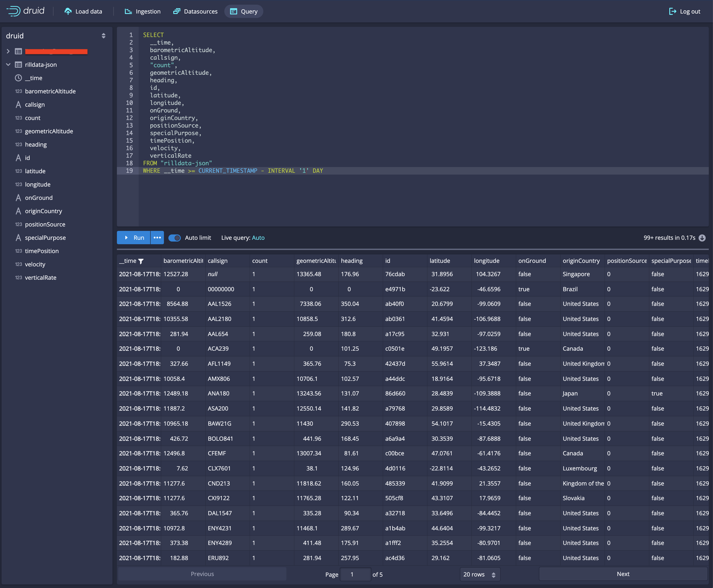The width and height of the screenshot is (713, 588).
Task: Click the filter icon on __time header
Action: (141, 261)
